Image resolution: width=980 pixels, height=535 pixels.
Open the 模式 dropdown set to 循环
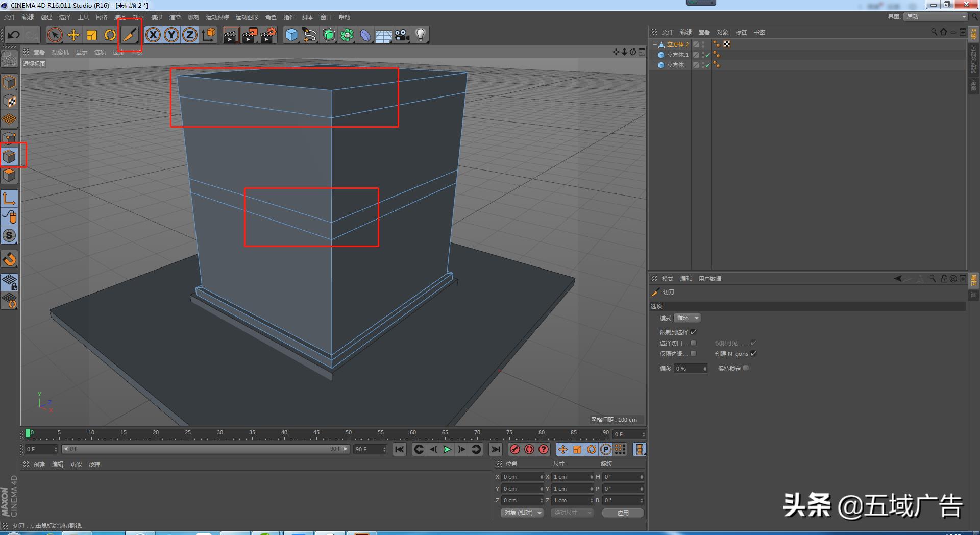[688, 318]
